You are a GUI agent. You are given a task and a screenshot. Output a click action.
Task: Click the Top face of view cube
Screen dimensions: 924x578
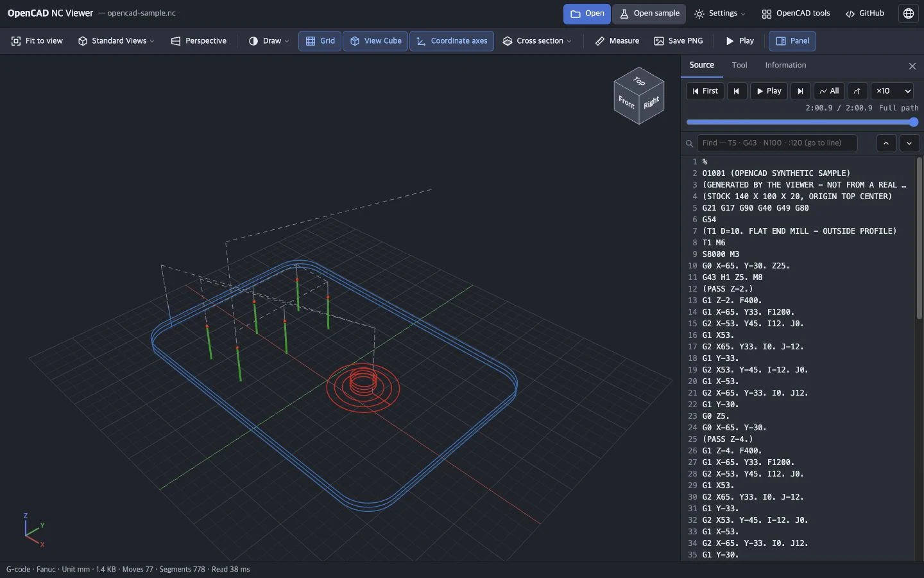(639, 81)
